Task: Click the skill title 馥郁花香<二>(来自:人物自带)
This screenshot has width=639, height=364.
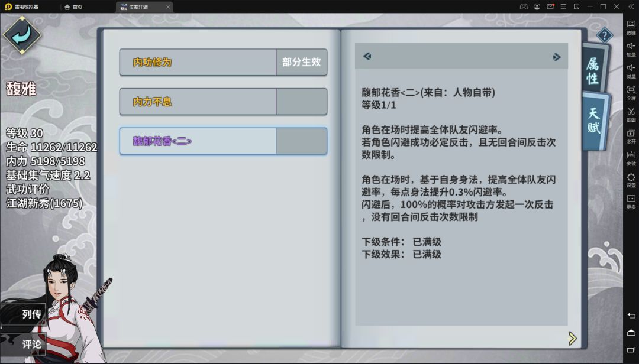Action: click(x=428, y=92)
